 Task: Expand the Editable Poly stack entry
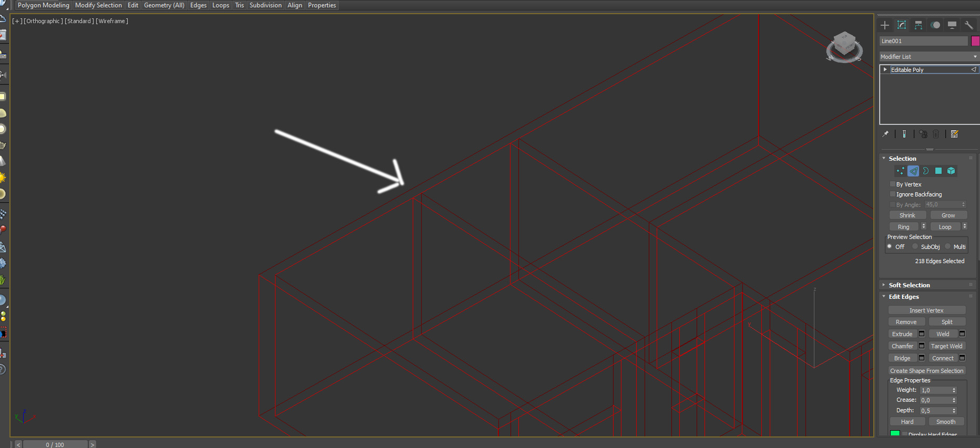pos(885,69)
